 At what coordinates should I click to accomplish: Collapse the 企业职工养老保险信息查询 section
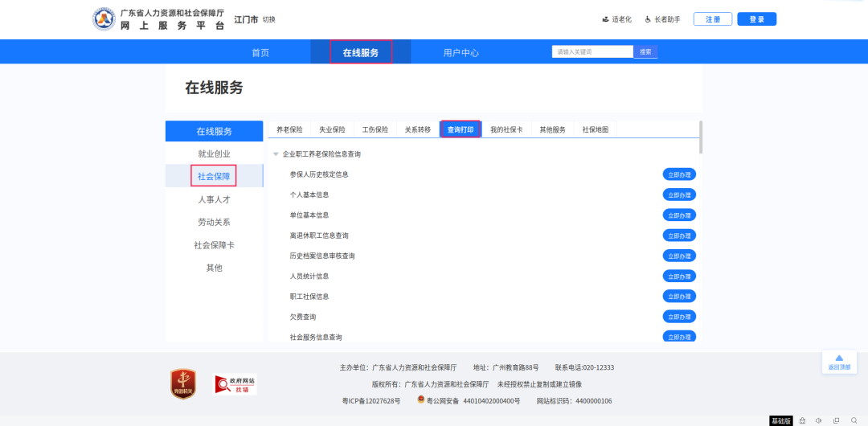[276, 154]
